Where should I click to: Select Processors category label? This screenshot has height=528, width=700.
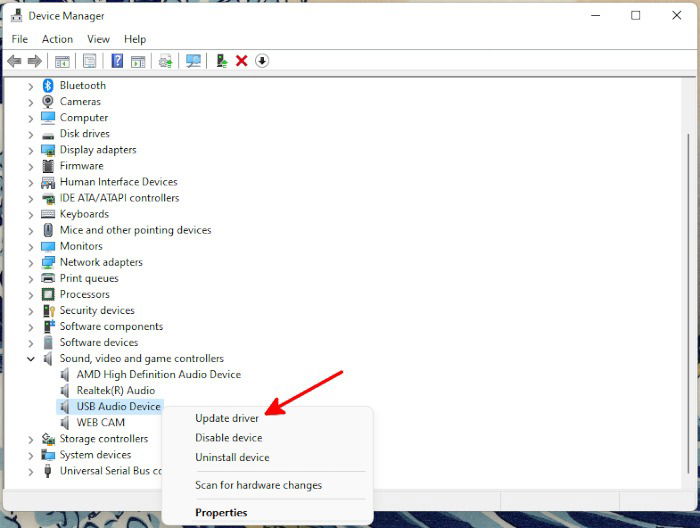coord(84,294)
